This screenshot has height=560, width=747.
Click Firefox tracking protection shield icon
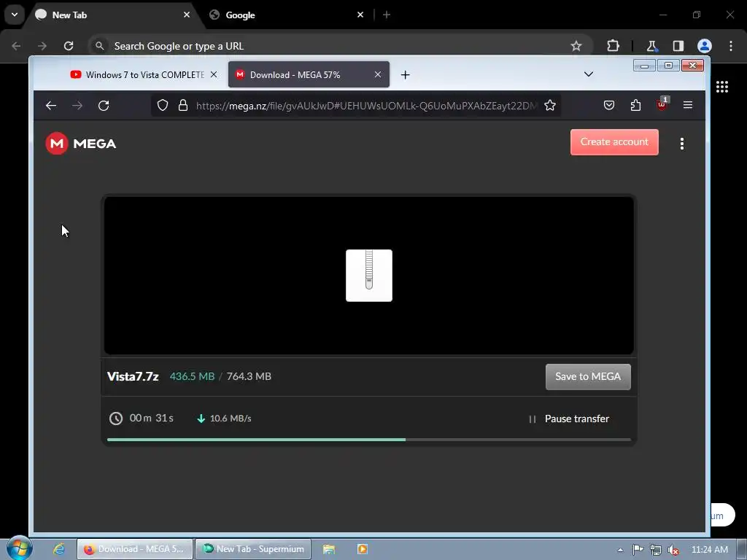point(163,105)
